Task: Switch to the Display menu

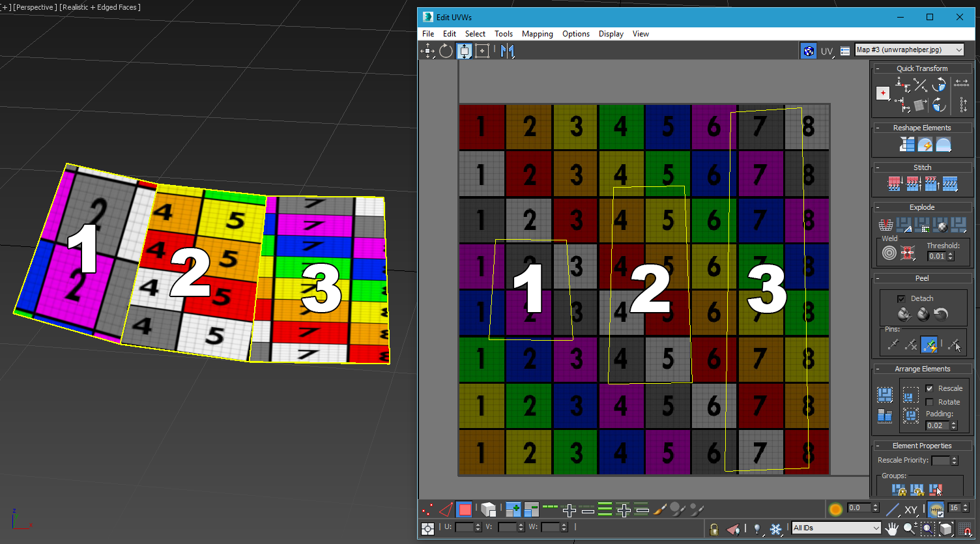Action: coord(611,34)
